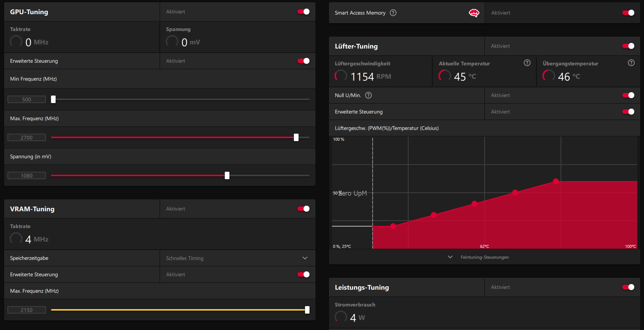Click the Lüftergeschwindigkeit gauge dial

[x=341, y=76]
